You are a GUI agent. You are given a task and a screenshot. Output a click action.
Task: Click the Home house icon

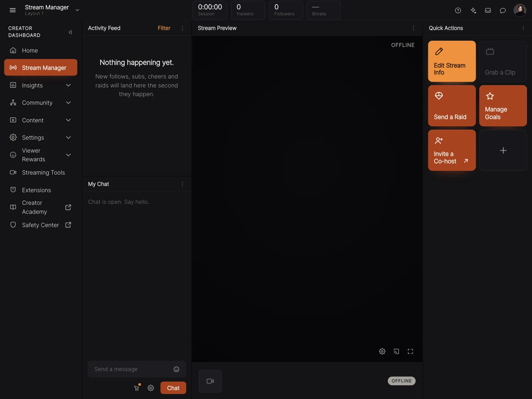(13, 50)
